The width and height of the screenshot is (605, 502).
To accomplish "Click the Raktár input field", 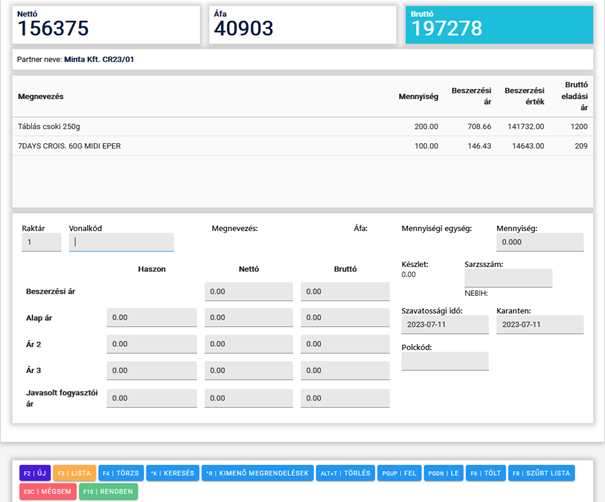I will (x=41, y=242).
